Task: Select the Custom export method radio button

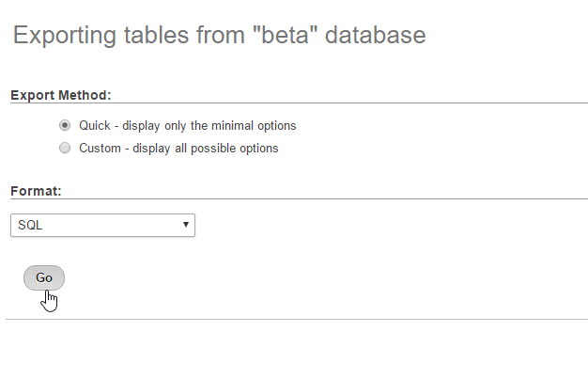Action: 65,148
